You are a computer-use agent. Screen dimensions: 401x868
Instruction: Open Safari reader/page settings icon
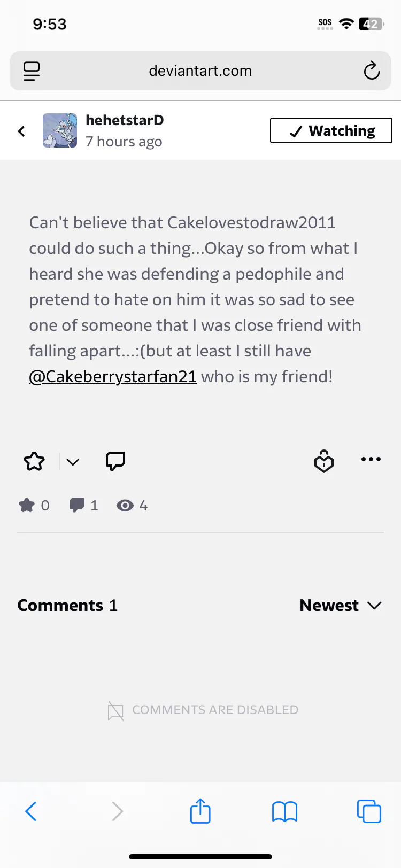pos(32,71)
